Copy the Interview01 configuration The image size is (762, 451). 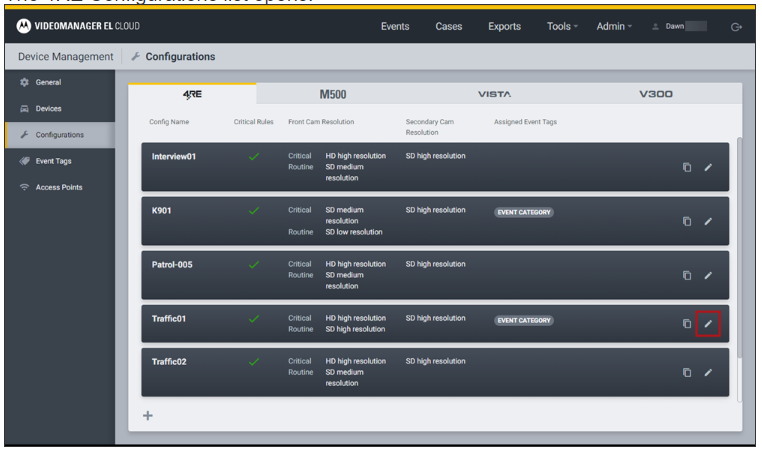(x=687, y=167)
